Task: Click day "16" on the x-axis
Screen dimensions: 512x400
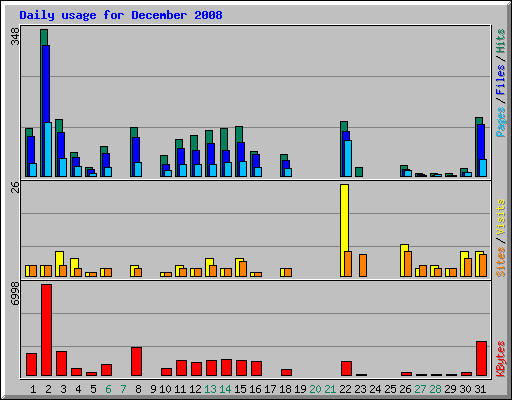Action: pos(255,389)
